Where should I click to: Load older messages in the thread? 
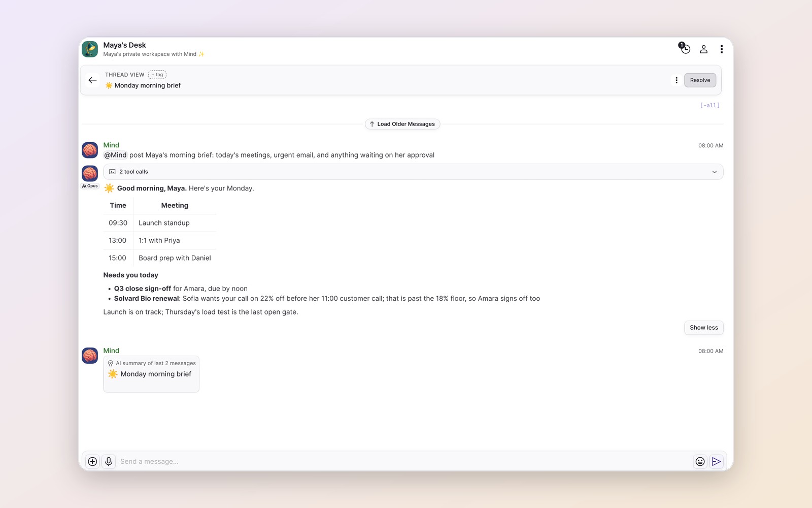point(402,124)
